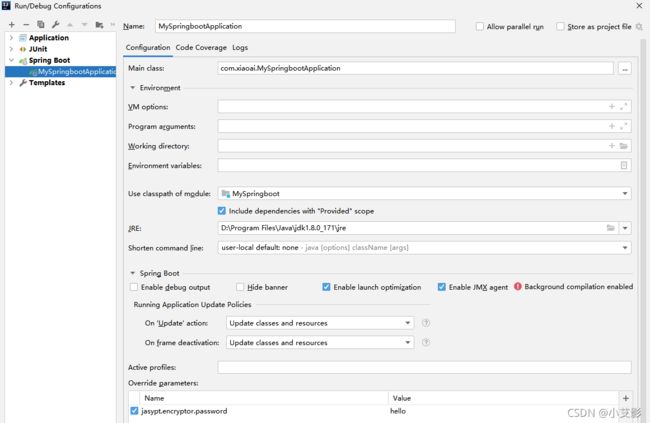Browse for the main class via the ellipsis button
650x423 pixels.
[x=625, y=68]
